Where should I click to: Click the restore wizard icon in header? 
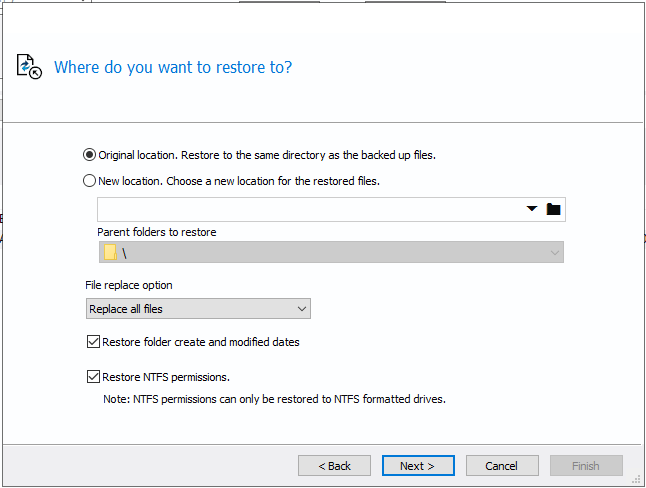point(29,67)
